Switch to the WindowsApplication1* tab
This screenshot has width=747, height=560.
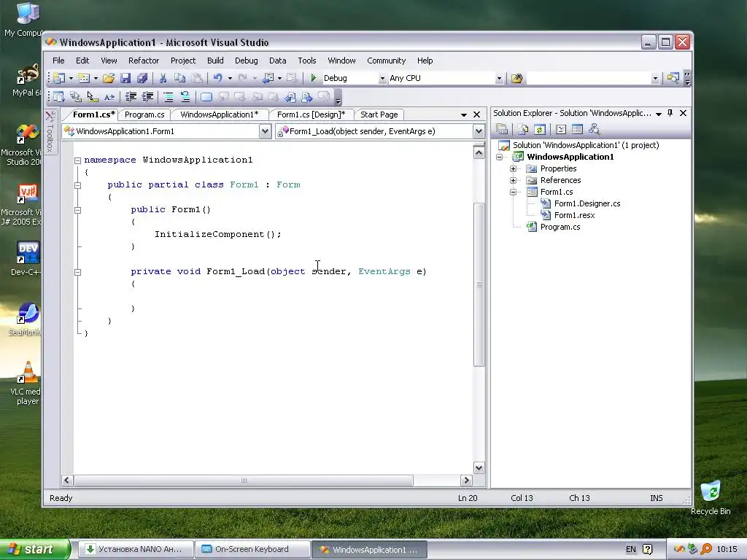[x=219, y=114]
